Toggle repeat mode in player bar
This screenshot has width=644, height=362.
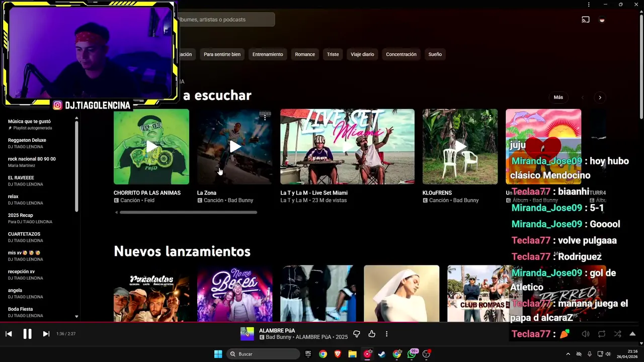coord(602,334)
